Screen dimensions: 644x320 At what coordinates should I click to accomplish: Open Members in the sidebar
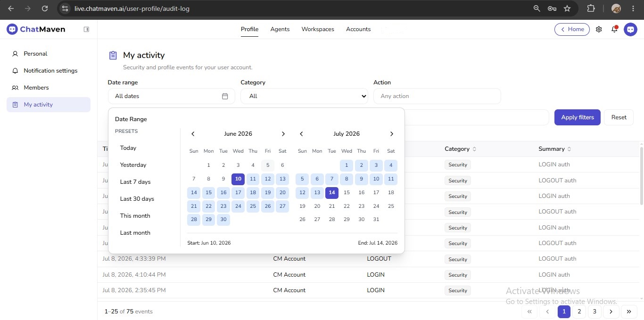pyautogui.click(x=49, y=88)
